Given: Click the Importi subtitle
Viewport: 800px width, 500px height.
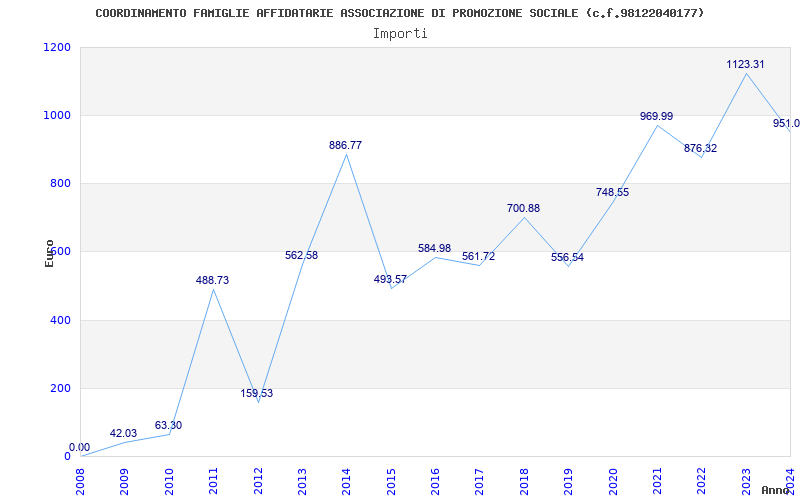Looking at the screenshot, I should tap(400, 34).
